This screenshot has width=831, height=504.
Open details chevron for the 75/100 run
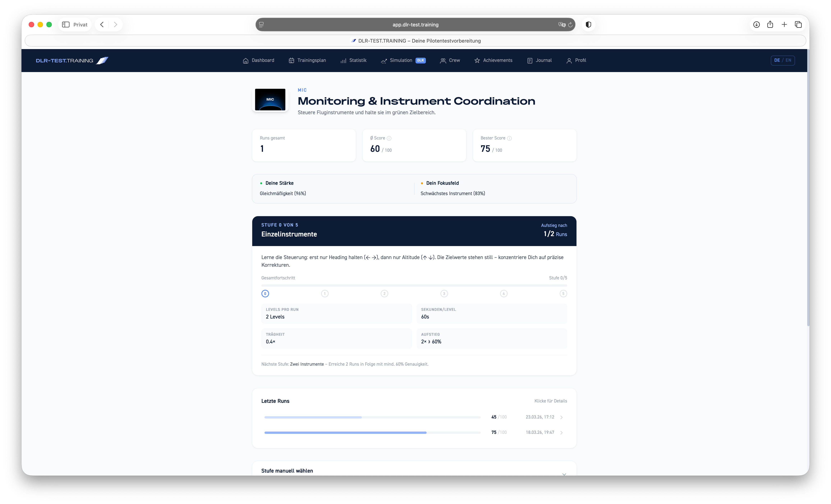562,432
